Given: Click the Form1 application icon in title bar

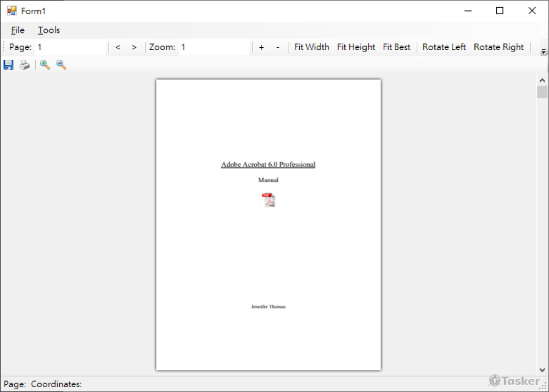Looking at the screenshot, I should pyautogui.click(x=12, y=11).
